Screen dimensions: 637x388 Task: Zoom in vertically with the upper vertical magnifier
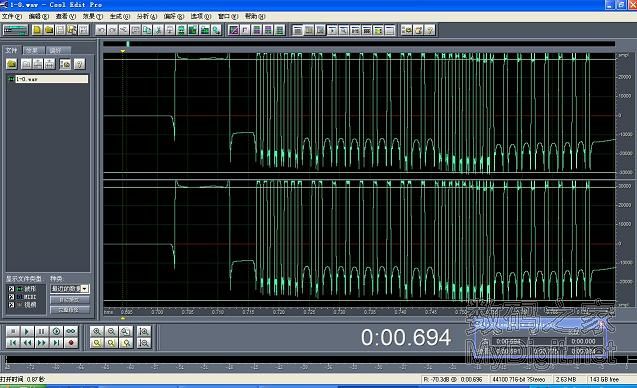point(143,332)
